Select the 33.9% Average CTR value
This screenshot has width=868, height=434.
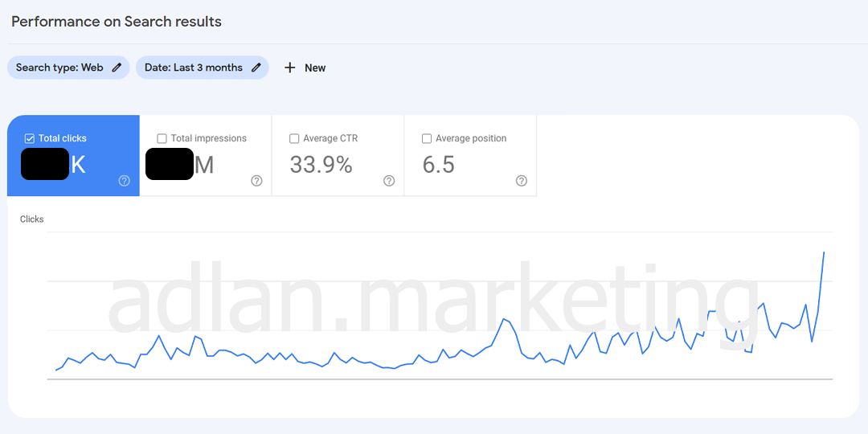(321, 165)
